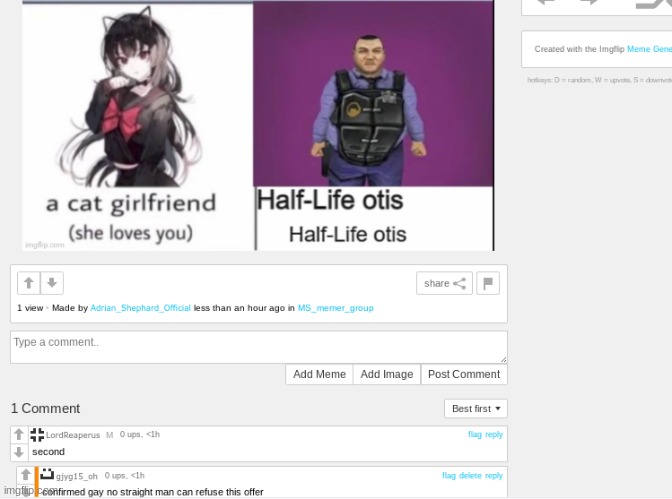The image size is (672, 499).
Task: Go to previous meme with left arrow
Action: [x=546, y=3]
